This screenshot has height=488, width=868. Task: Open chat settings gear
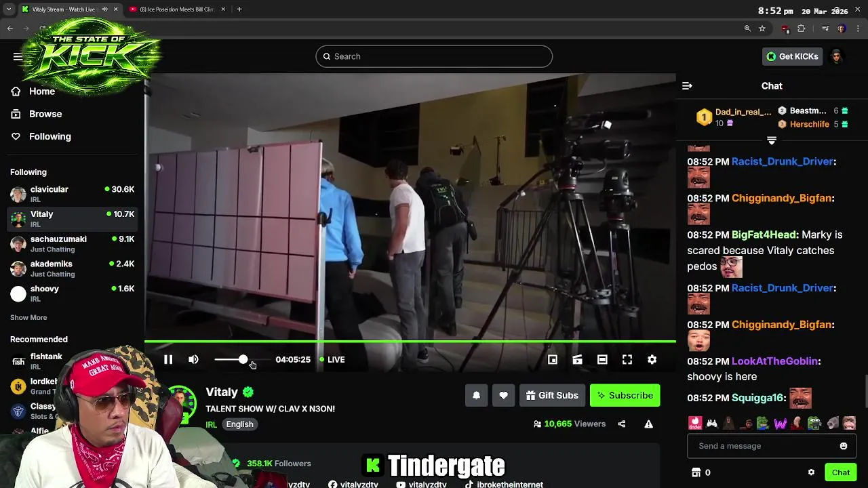click(811, 472)
